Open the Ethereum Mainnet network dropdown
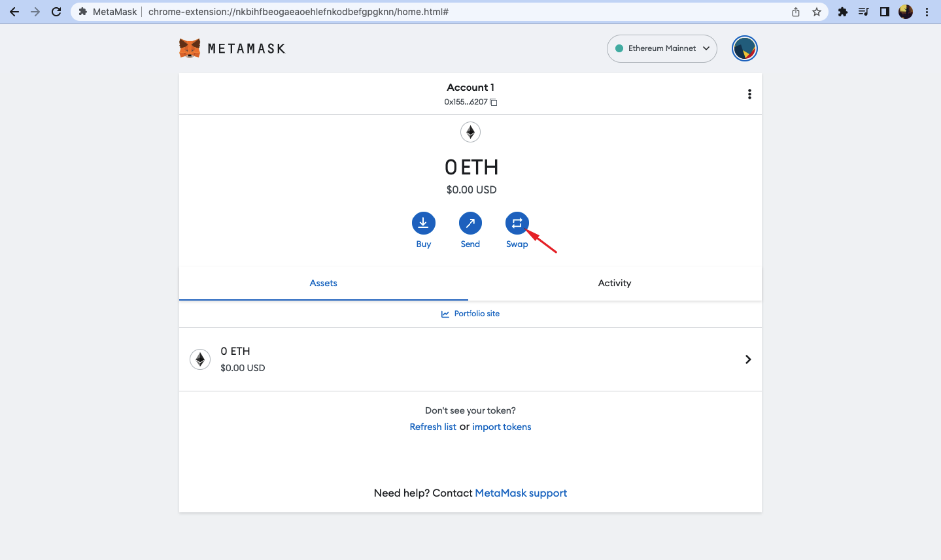Image resolution: width=941 pixels, height=560 pixels. click(662, 48)
